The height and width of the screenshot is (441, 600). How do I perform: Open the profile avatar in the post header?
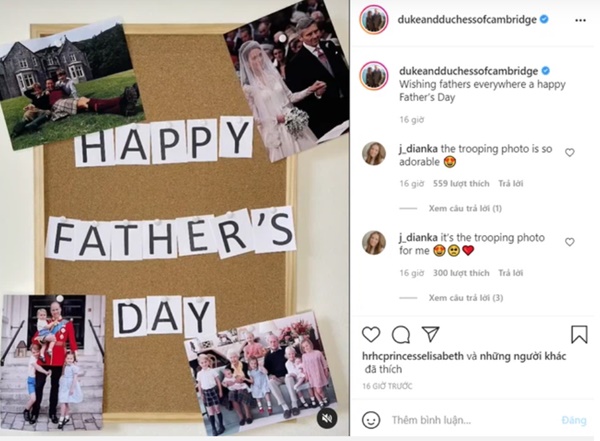(x=374, y=20)
